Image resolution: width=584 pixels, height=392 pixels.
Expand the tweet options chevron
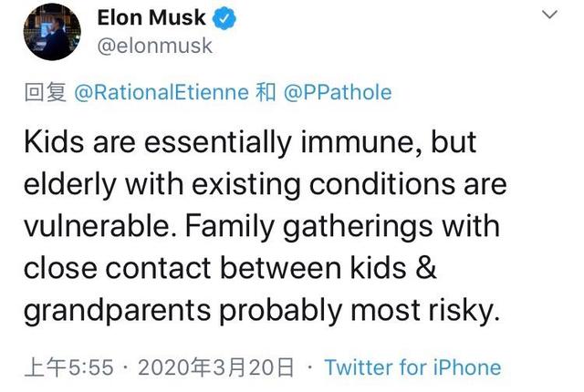549,15
